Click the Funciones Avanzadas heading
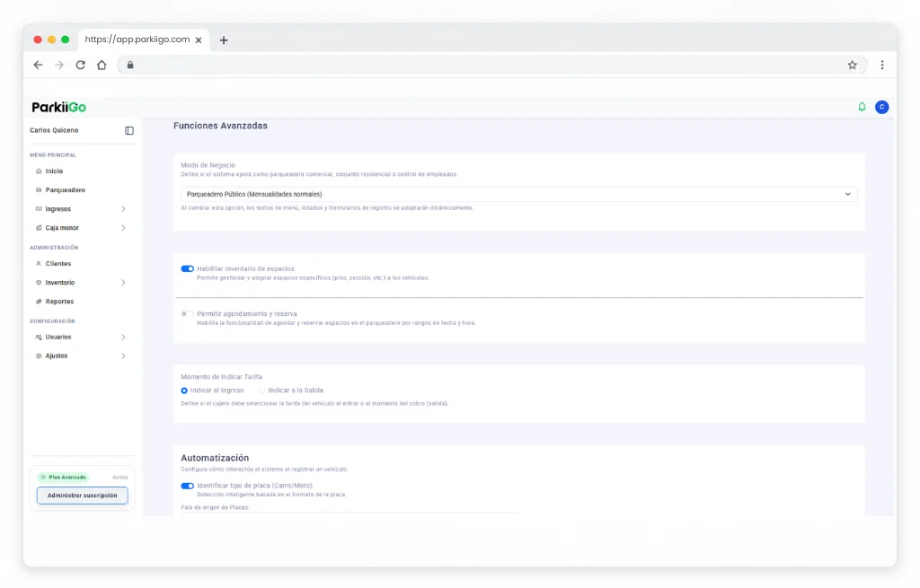 tap(220, 126)
